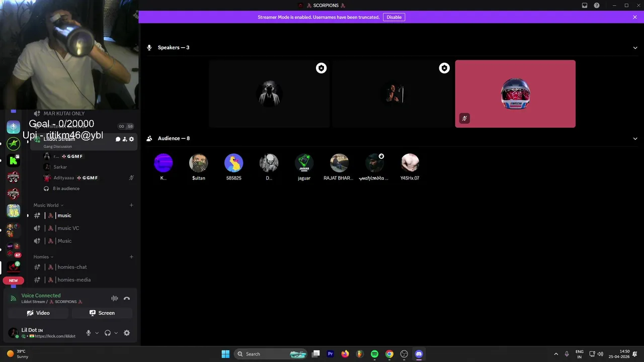Collapse the Homies category
The height and width of the screenshot is (362, 644).
pyautogui.click(x=43, y=257)
